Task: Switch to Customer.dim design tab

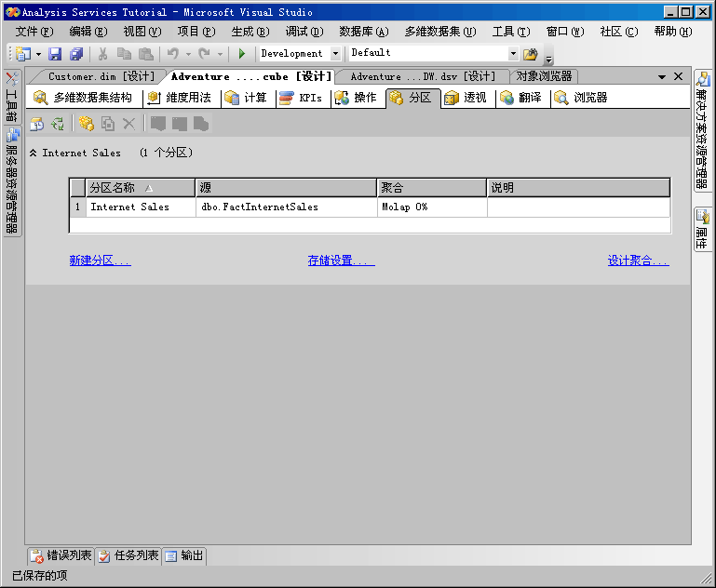Action: click(101, 76)
